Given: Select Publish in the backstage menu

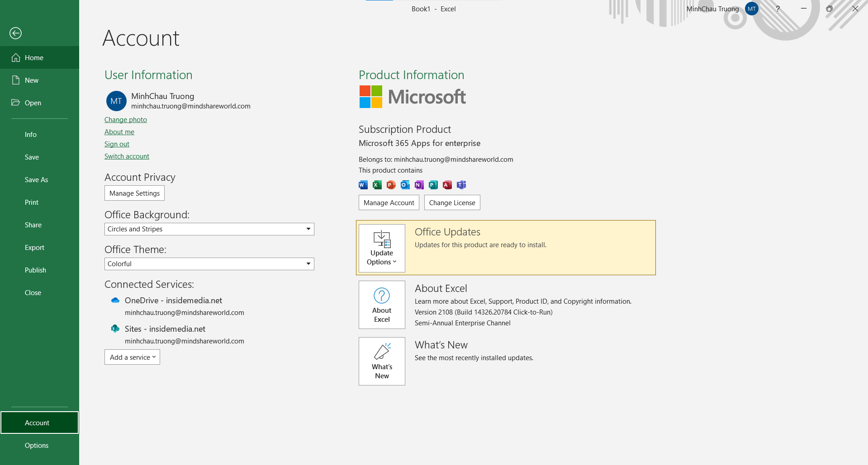Looking at the screenshot, I should (39, 270).
